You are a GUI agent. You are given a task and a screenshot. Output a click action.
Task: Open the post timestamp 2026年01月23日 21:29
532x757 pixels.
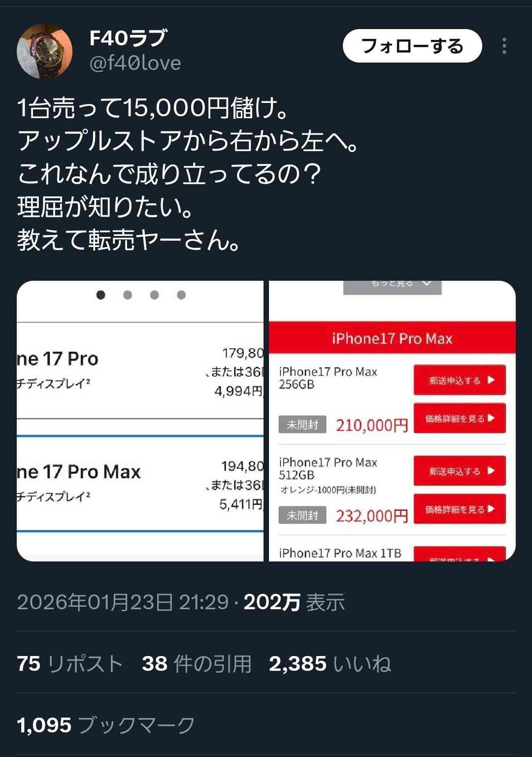(123, 602)
